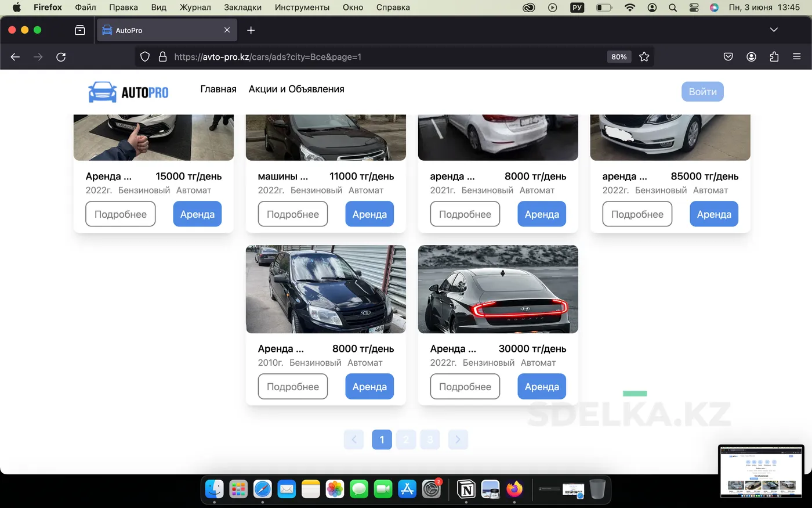
Task: Click Аренда on the 11000 тг/день card
Action: [x=369, y=214]
